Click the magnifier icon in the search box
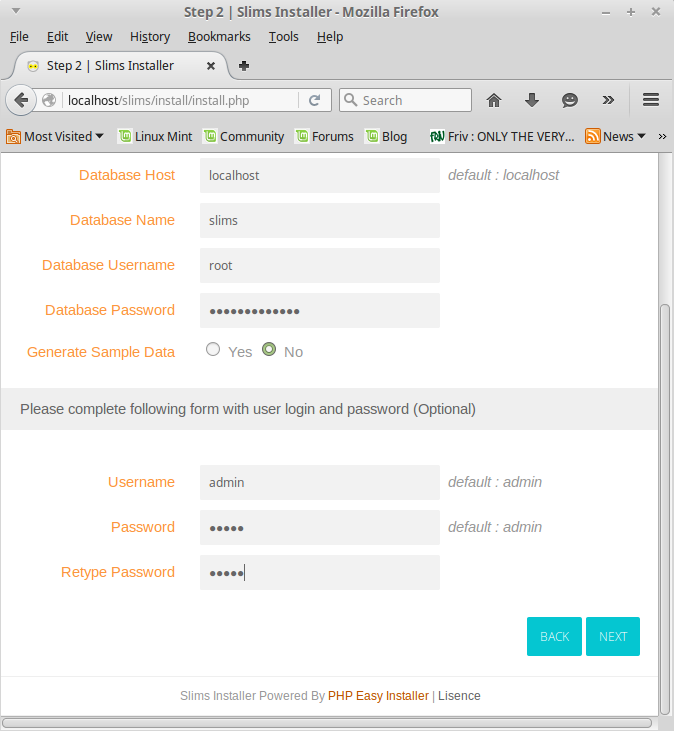This screenshot has width=674, height=731. click(x=351, y=100)
